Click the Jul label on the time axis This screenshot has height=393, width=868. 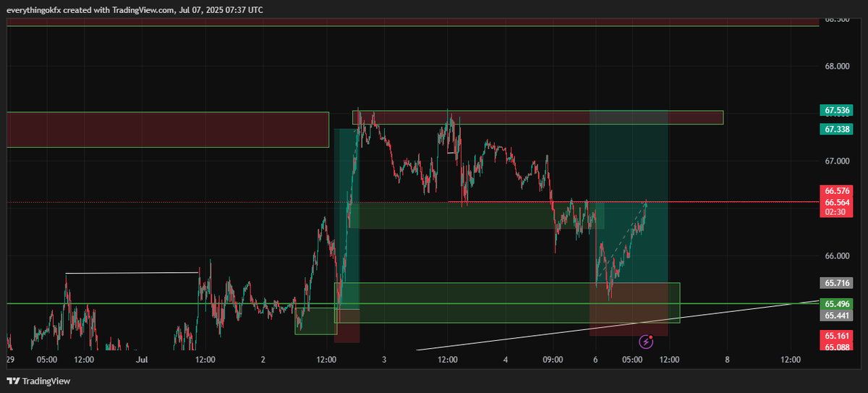pyautogui.click(x=142, y=359)
